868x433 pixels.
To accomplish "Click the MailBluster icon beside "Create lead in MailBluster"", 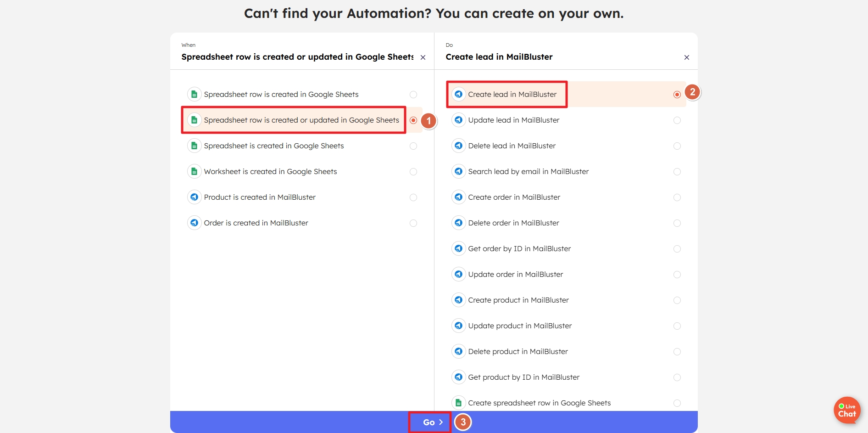I will (x=458, y=94).
